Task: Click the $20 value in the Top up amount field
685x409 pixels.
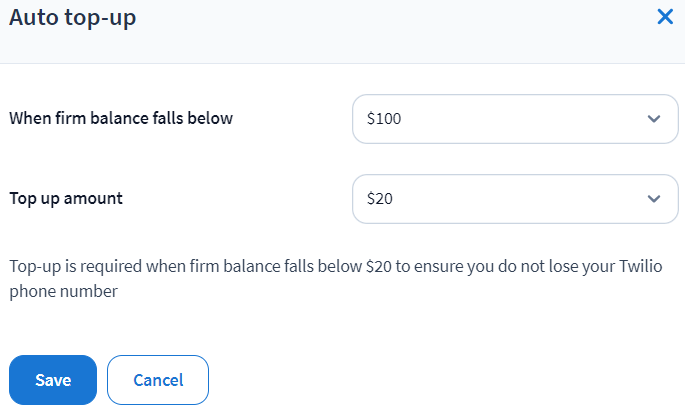Action: pos(380,198)
